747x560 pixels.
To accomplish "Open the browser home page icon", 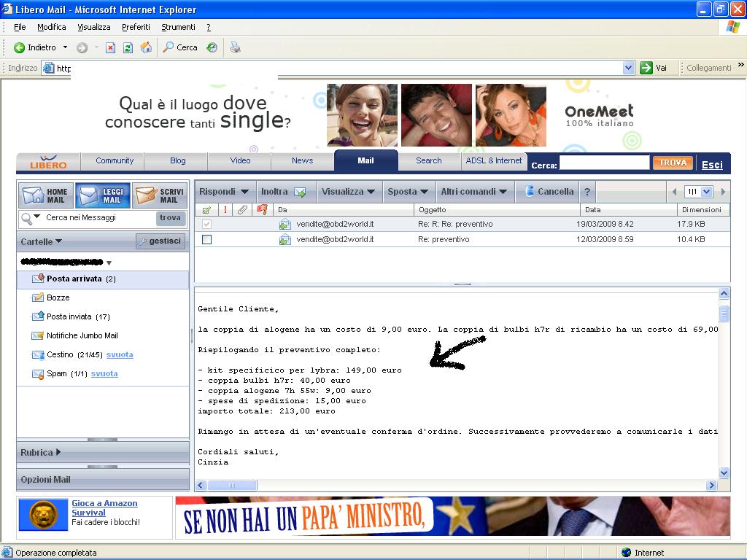I will 146,47.
